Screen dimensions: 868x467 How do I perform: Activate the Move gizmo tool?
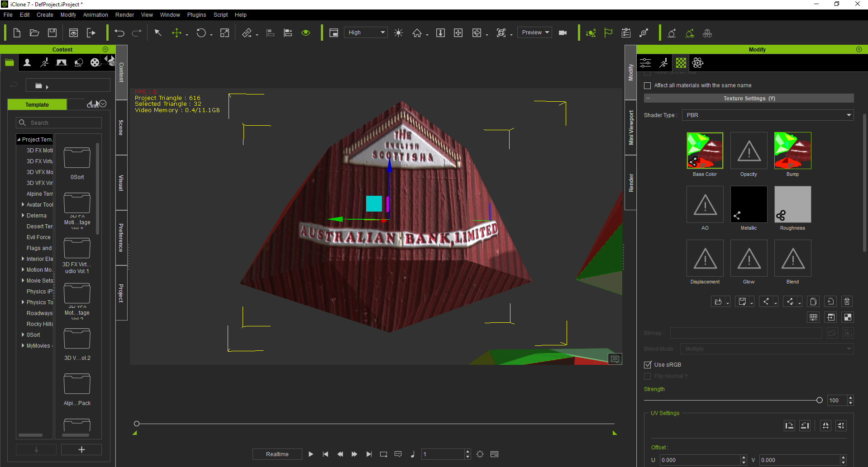176,33
